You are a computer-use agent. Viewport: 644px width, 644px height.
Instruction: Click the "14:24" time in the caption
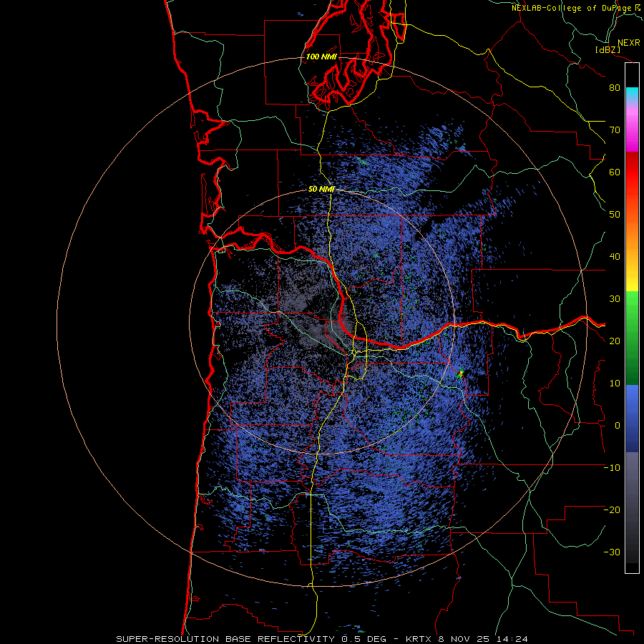pyautogui.click(x=512, y=639)
